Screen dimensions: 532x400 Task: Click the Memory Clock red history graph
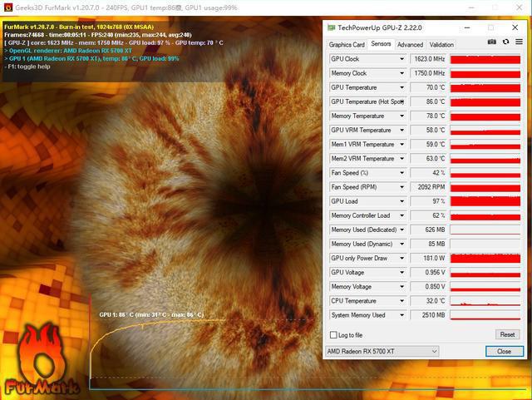[485, 73]
